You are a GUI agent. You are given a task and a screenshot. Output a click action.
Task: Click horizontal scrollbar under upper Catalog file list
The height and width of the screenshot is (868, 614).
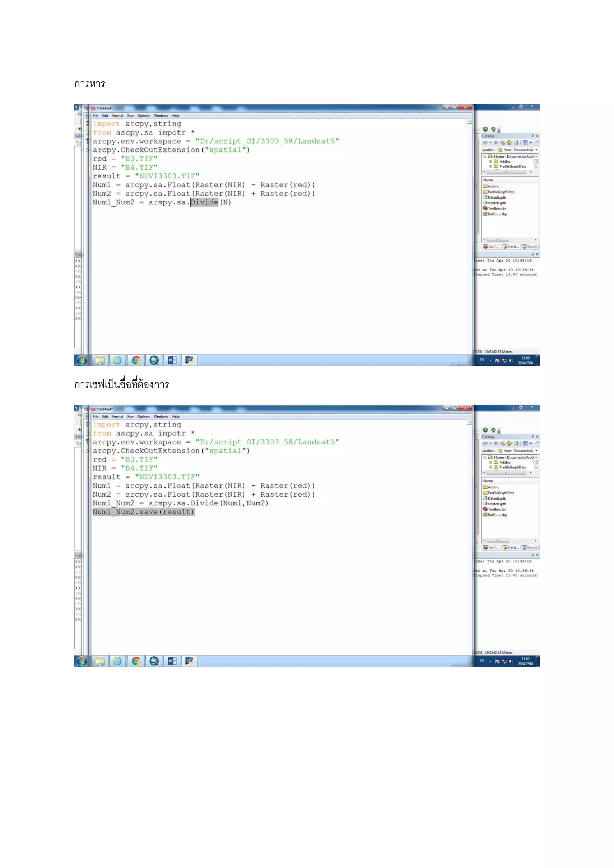tap(498, 240)
